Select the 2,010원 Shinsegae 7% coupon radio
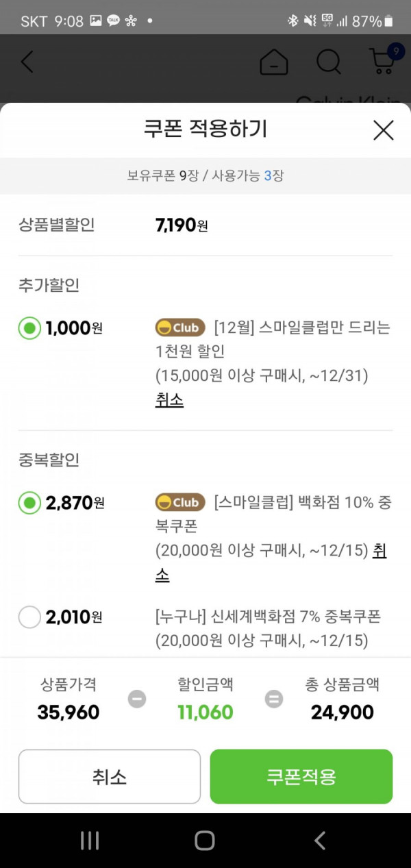 coord(29,617)
